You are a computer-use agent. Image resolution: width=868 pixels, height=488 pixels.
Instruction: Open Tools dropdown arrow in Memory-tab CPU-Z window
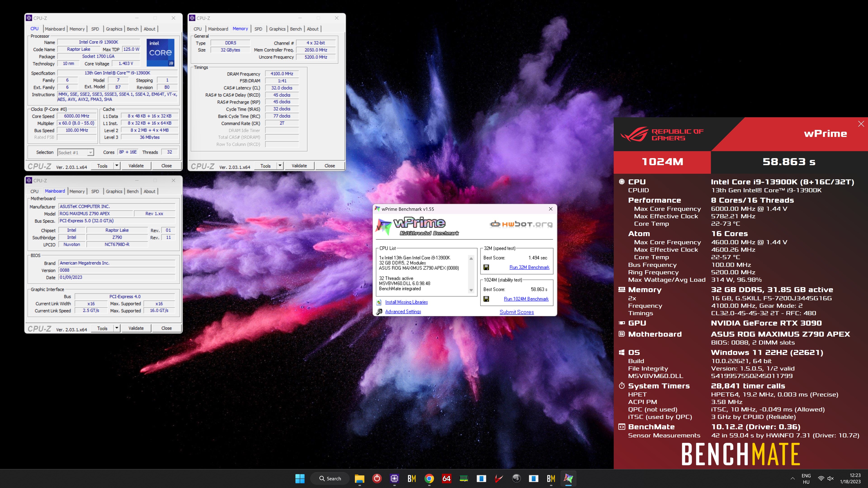(x=280, y=166)
